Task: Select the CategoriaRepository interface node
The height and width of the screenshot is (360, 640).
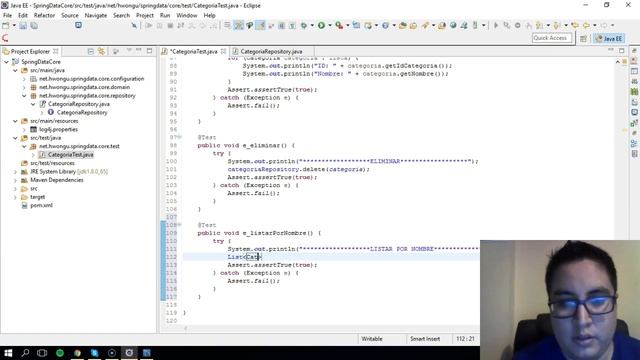Action: [82, 112]
